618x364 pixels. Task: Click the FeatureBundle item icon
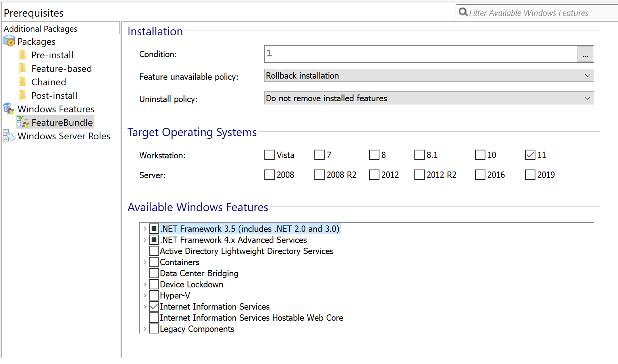[x=23, y=122]
